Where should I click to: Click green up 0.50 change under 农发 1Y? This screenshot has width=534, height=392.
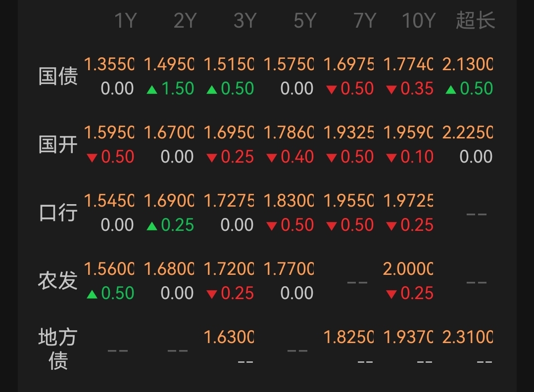pyautogui.click(x=111, y=294)
